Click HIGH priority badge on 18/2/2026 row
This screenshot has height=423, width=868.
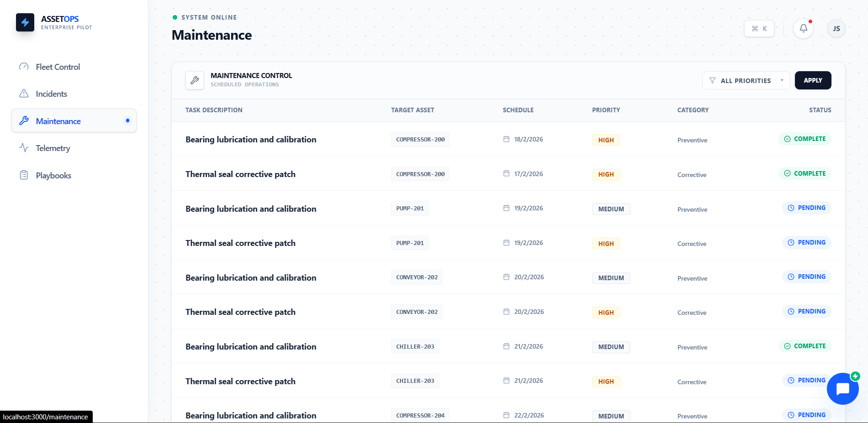click(x=606, y=140)
